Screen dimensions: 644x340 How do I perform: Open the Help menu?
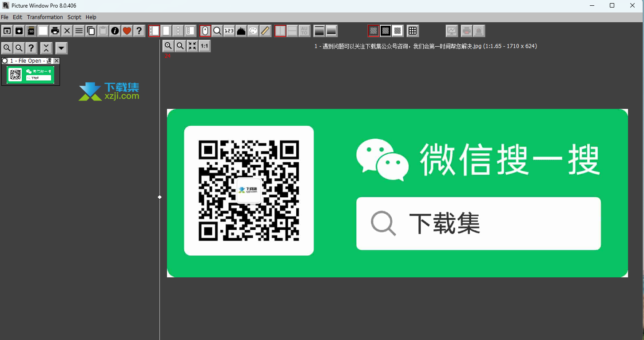(91, 17)
